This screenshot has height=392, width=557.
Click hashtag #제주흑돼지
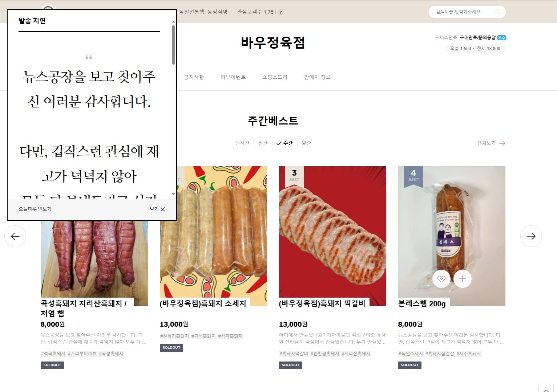pos(469,354)
